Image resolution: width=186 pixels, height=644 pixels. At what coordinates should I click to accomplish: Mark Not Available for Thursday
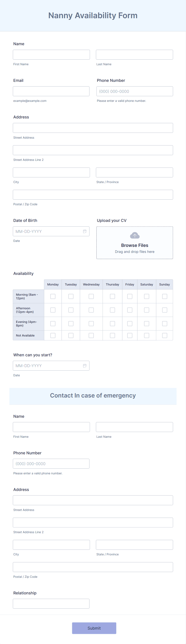[112, 335]
